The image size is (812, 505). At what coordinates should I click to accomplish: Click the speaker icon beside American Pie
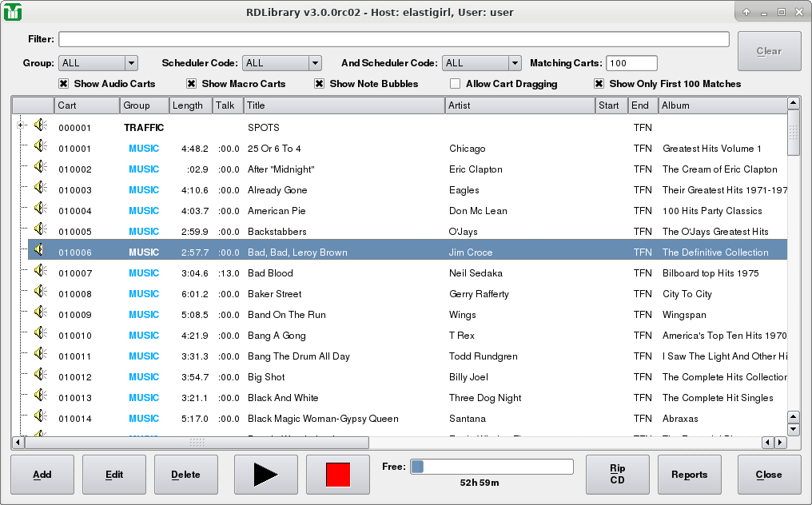[x=41, y=210]
